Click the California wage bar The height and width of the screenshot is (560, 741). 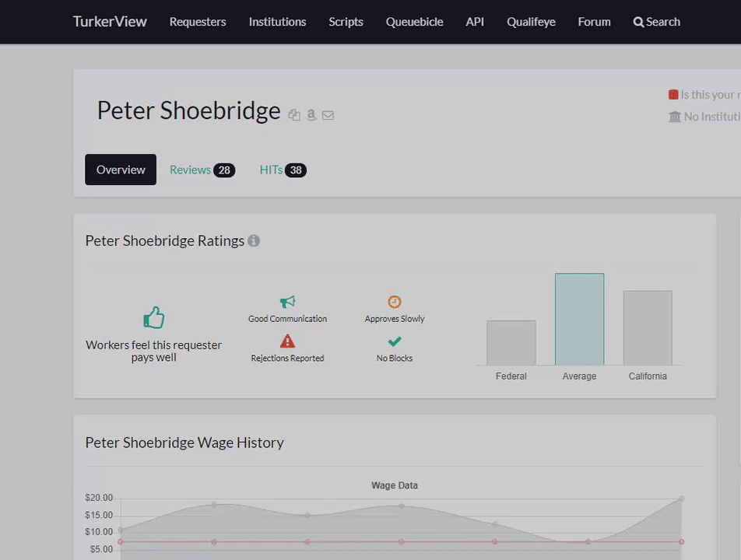[x=648, y=327]
